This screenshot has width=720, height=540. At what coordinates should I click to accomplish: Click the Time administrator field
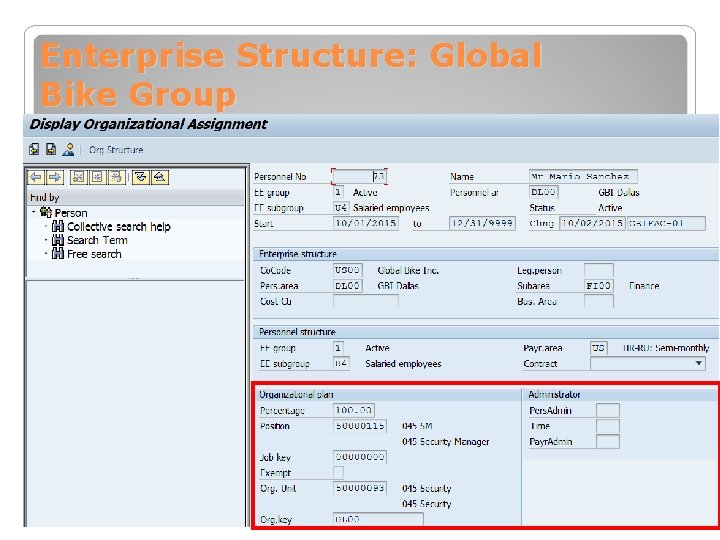[608, 426]
